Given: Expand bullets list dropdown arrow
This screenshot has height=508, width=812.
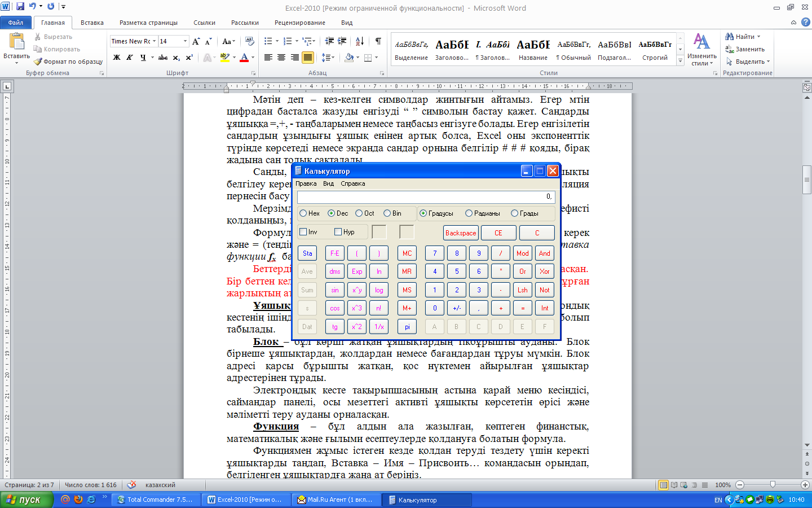Looking at the screenshot, I should point(277,41).
